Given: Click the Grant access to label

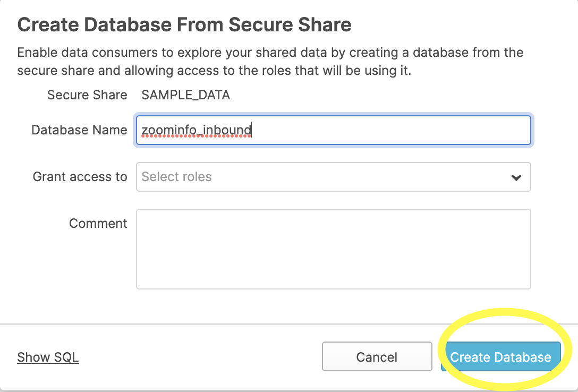Looking at the screenshot, I should click(80, 177).
